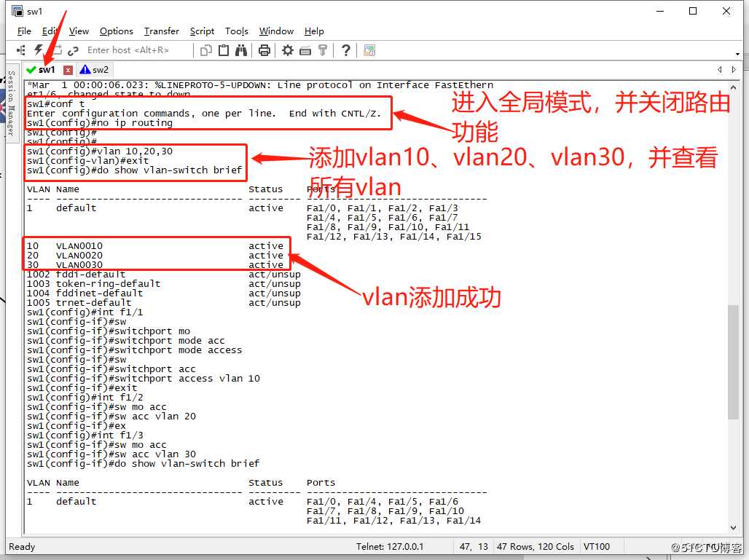Click the 'no ip routing' command line
The width and height of the screenshot is (749, 560).
(100, 122)
